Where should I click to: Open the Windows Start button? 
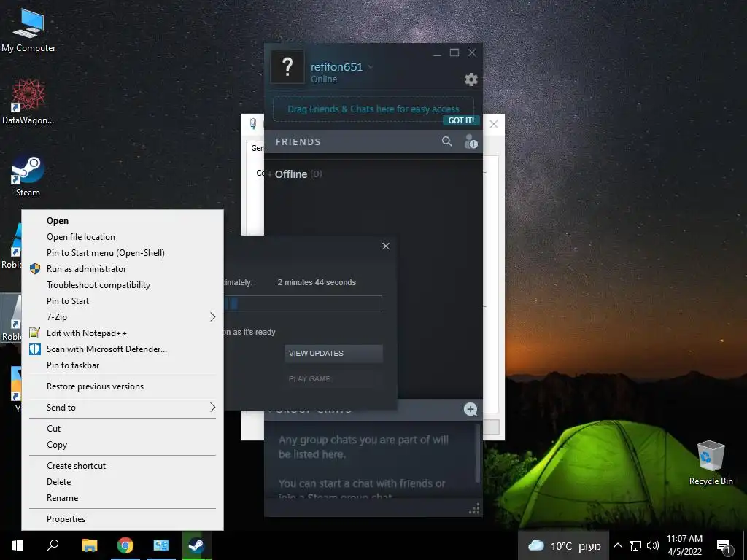pos(18,545)
